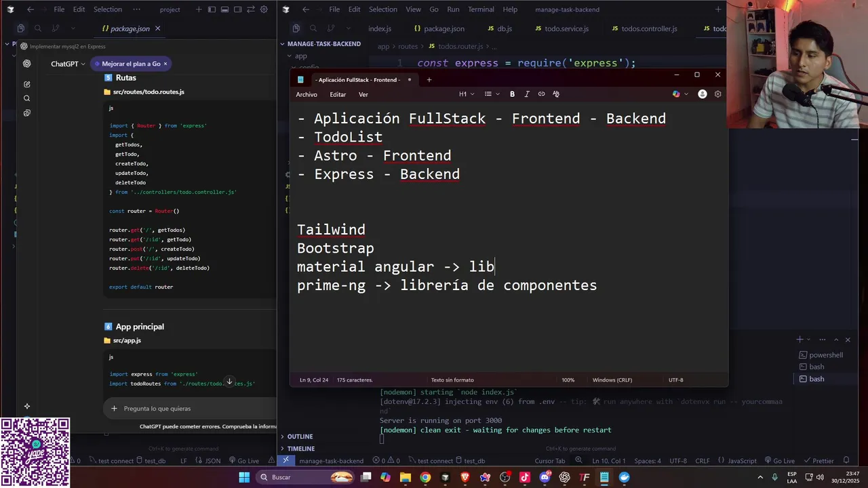Screen dimensions: 868x488
Task: Switch to index.js tab in backend window
Action: point(380,28)
